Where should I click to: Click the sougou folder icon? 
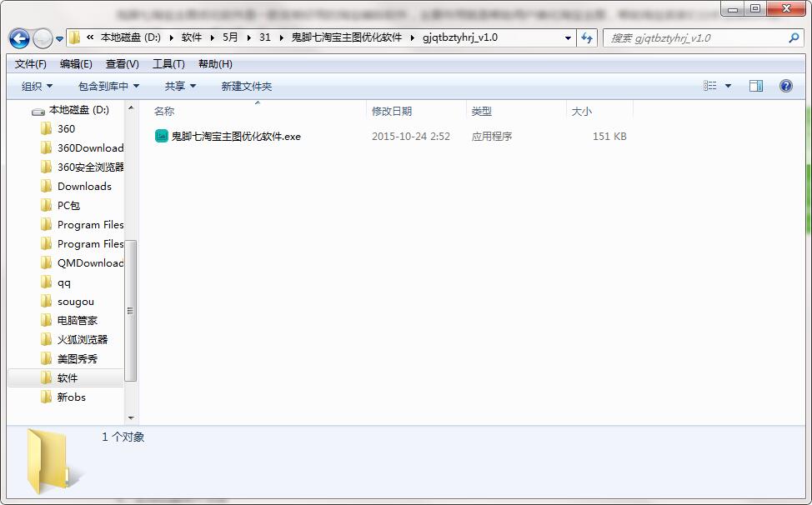pyautogui.click(x=46, y=301)
